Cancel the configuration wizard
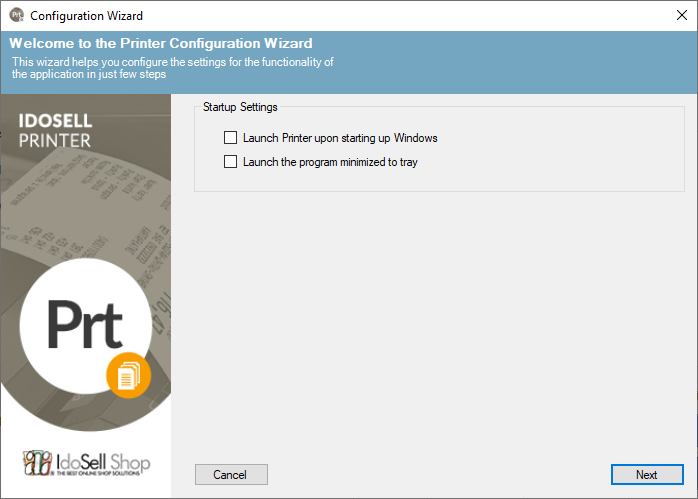The image size is (698, 499). [x=231, y=475]
